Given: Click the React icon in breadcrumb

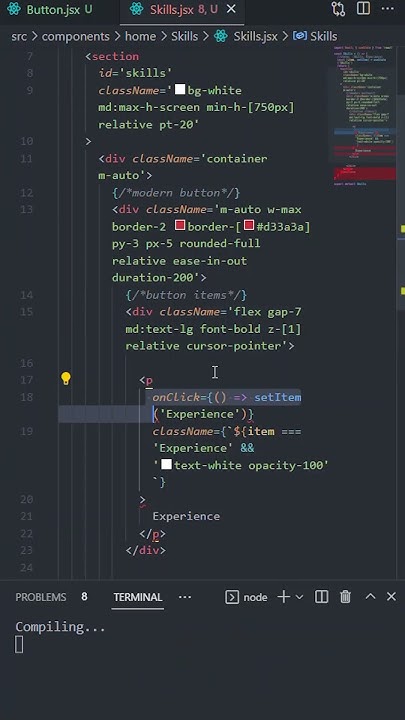Looking at the screenshot, I should tap(221, 36).
